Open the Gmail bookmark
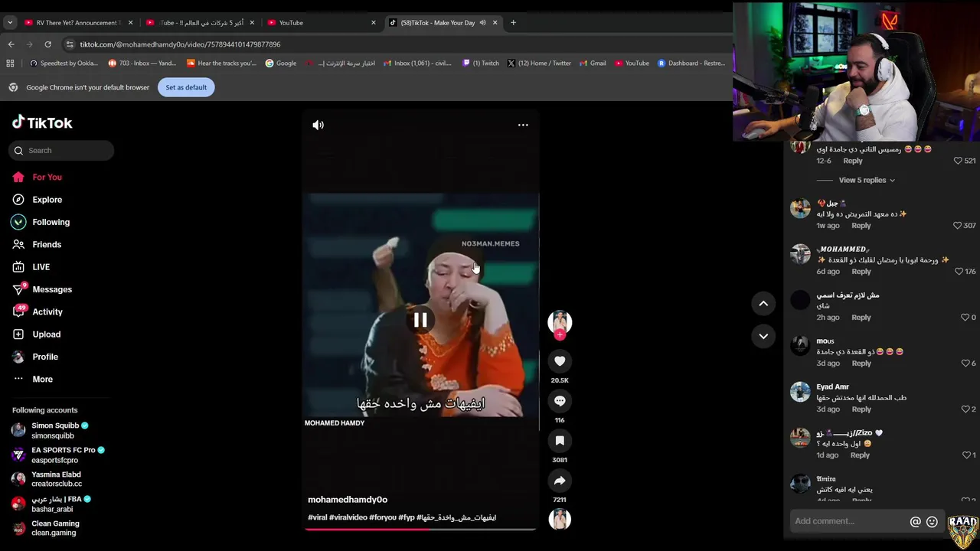This screenshot has width=980, height=551. [x=593, y=64]
